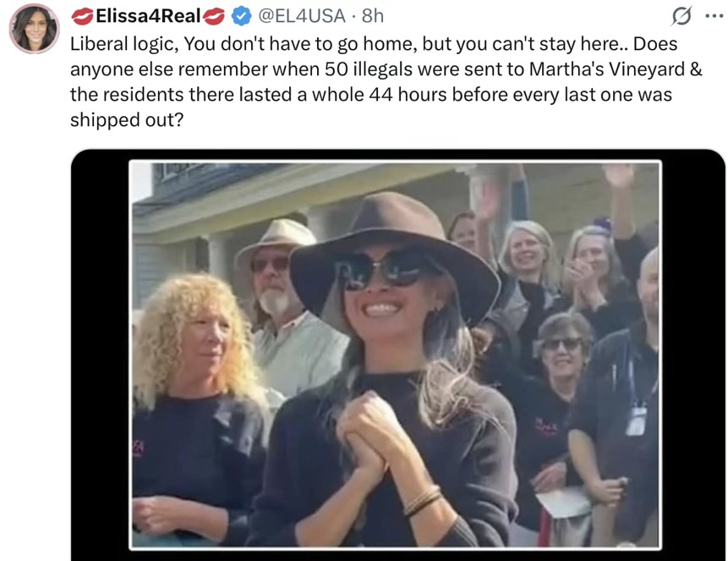Screen dimensions: 728x561
Task: Click the lips emoji after Elissa4Real
Action: 214,17
